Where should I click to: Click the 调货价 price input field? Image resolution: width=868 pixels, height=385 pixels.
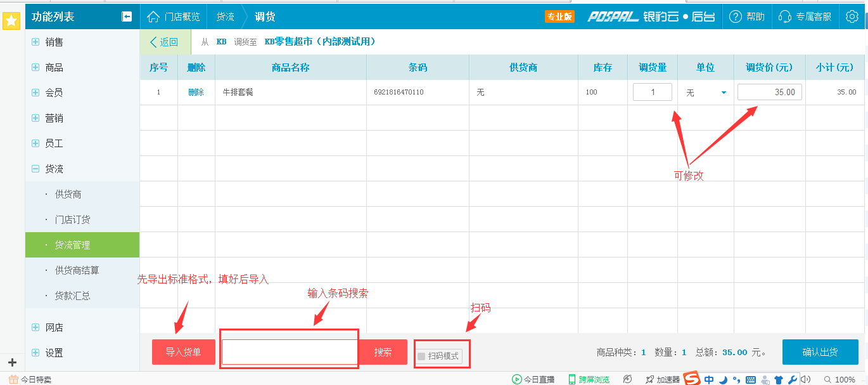pos(770,92)
